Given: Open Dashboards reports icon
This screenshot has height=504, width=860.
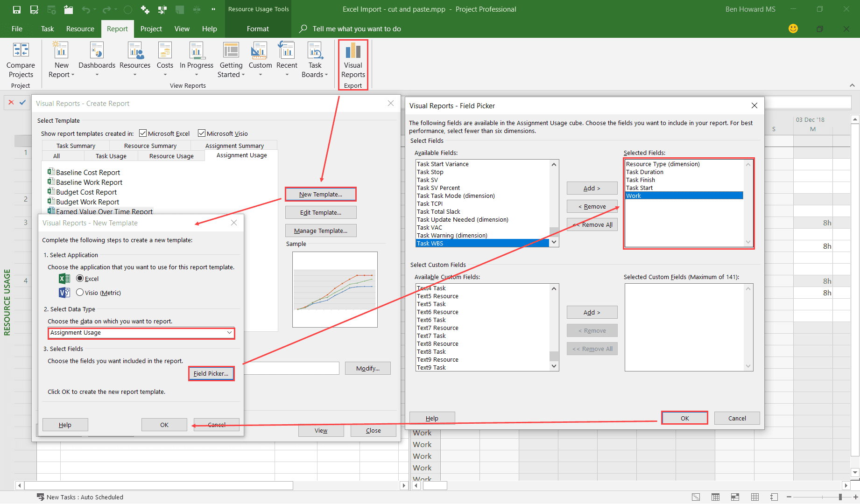Looking at the screenshot, I should (97, 50).
